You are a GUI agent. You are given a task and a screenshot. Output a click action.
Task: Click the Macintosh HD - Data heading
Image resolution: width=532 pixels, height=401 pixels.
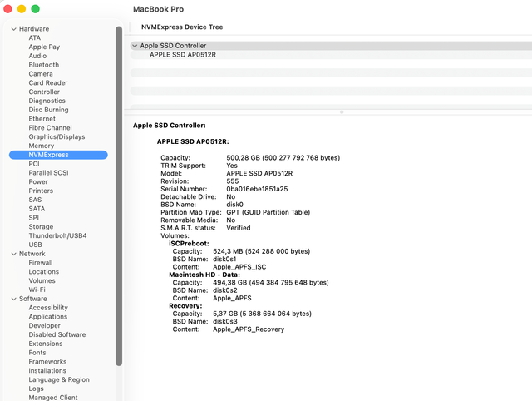[x=204, y=275]
